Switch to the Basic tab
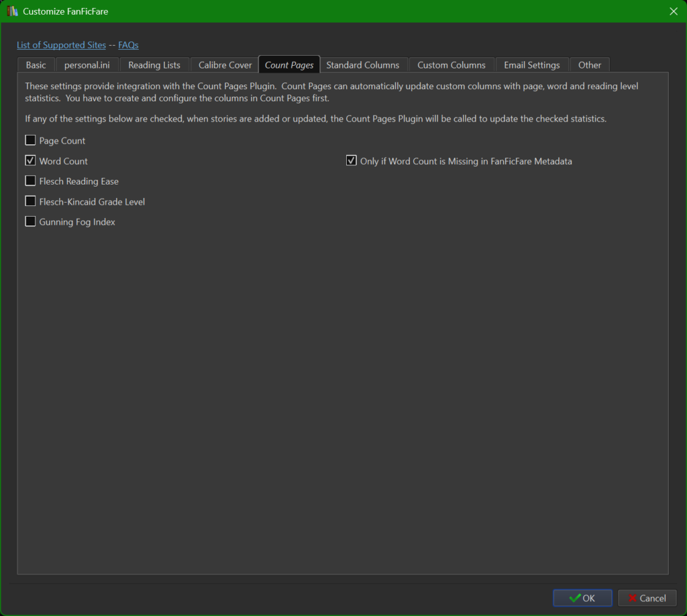 (x=36, y=64)
